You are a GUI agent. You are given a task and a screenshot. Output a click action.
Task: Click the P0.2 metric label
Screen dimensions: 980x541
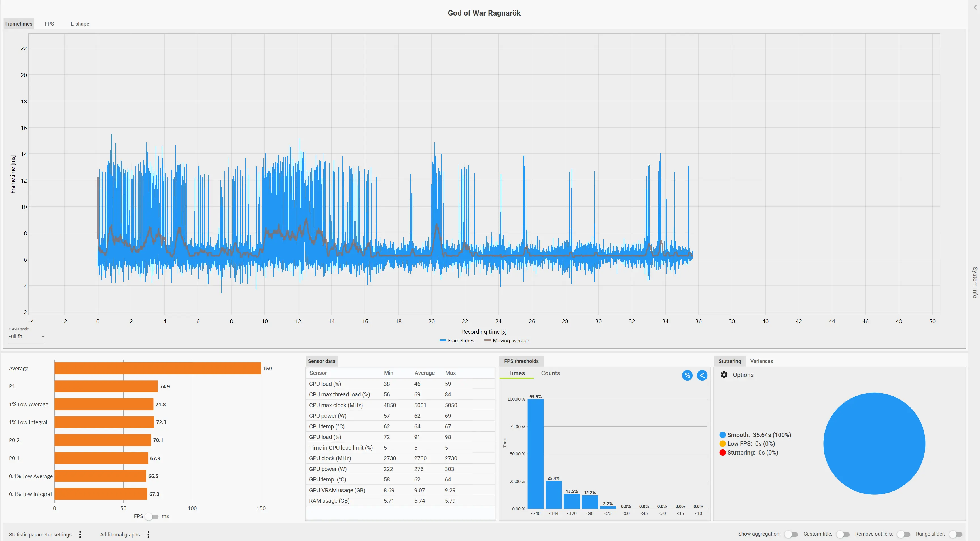click(14, 440)
